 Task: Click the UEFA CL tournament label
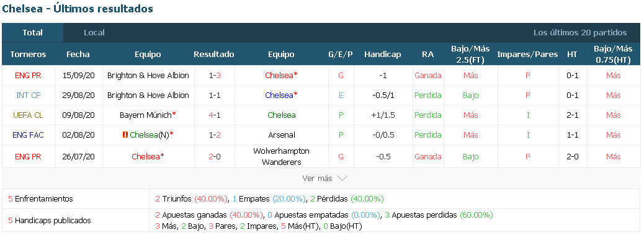pos(28,115)
